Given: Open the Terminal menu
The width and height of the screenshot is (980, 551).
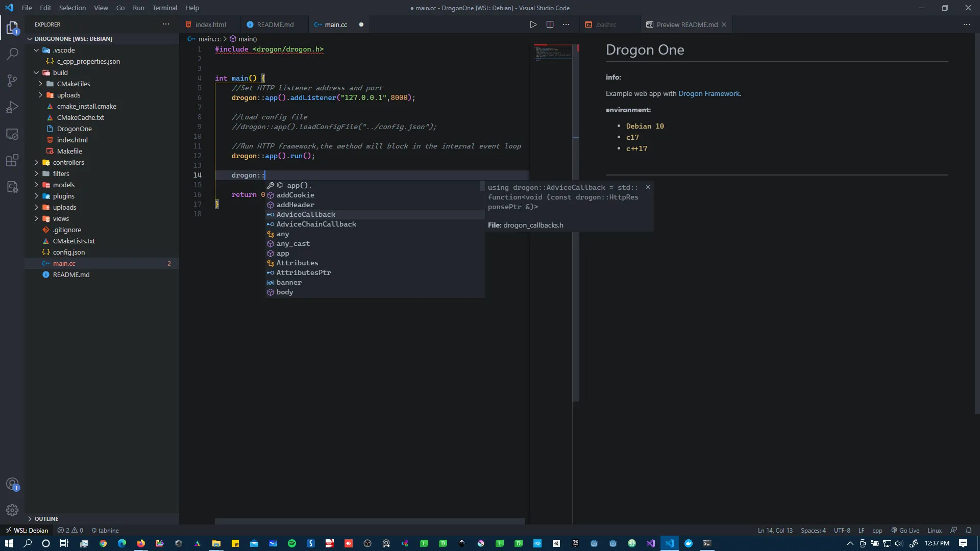Looking at the screenshot, I should point(164,8).
